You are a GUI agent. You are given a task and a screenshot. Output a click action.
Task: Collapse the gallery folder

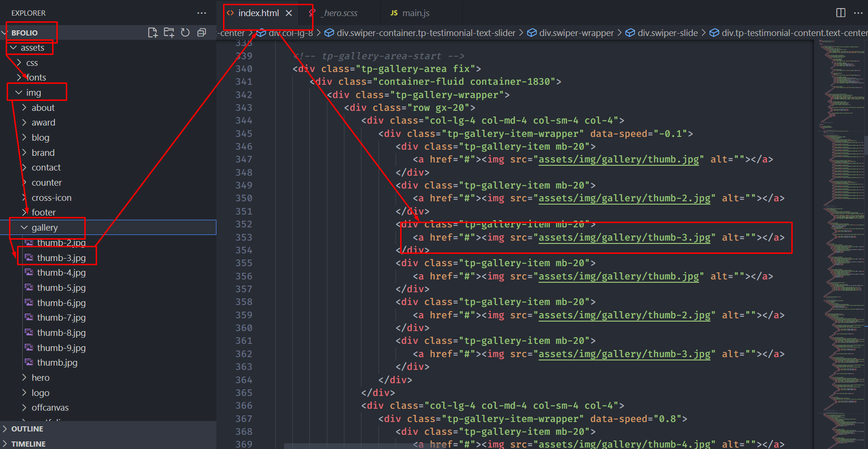click(45, 228)
